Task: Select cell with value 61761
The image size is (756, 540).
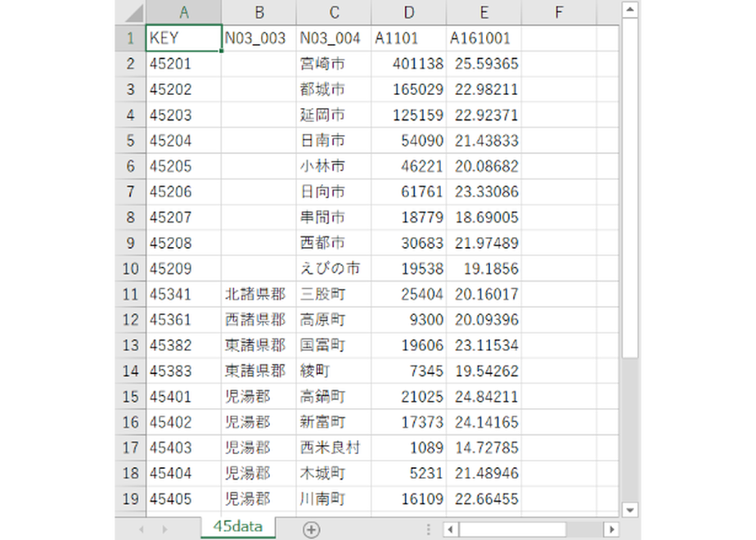Action: pos(409,191)
